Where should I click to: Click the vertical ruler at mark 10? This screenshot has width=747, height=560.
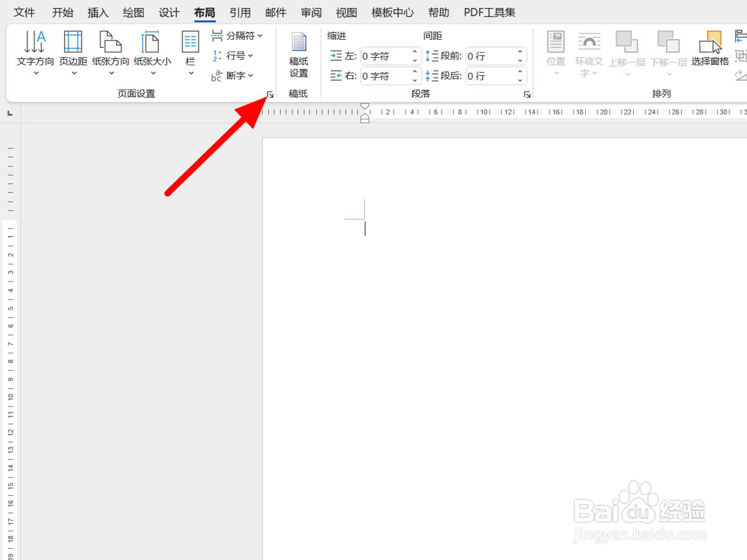[x=11, y=396]
